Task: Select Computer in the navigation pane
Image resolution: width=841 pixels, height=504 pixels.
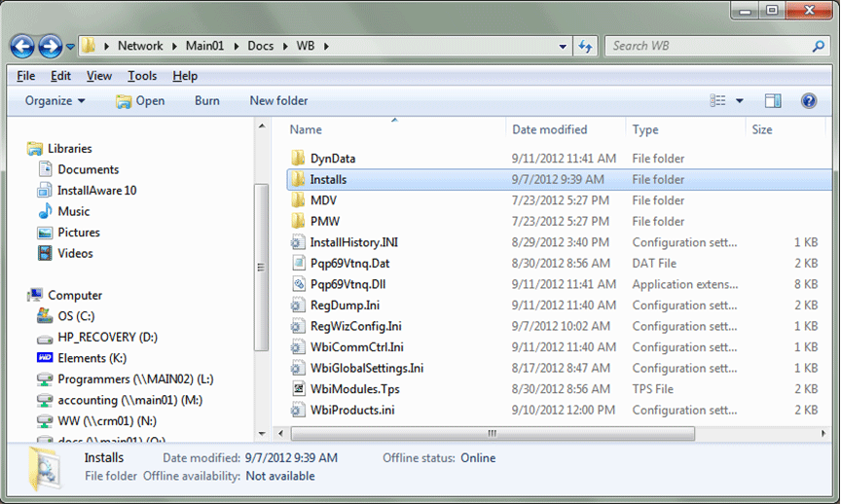Action: [x=75, y=296]
